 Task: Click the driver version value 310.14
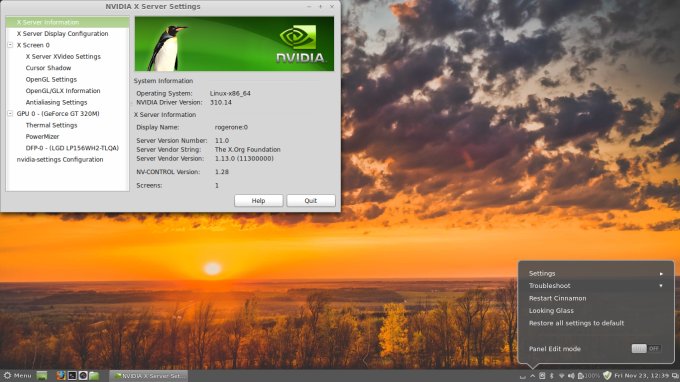tap(221, 102)
